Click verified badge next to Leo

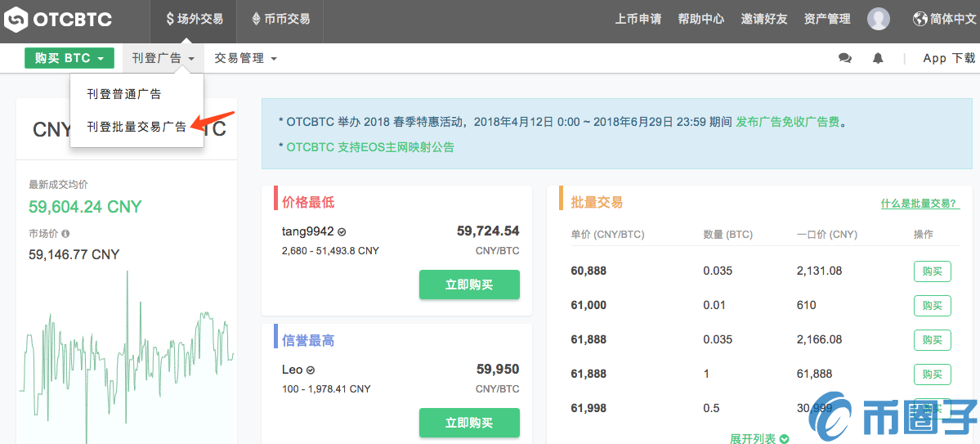point(311,370)
